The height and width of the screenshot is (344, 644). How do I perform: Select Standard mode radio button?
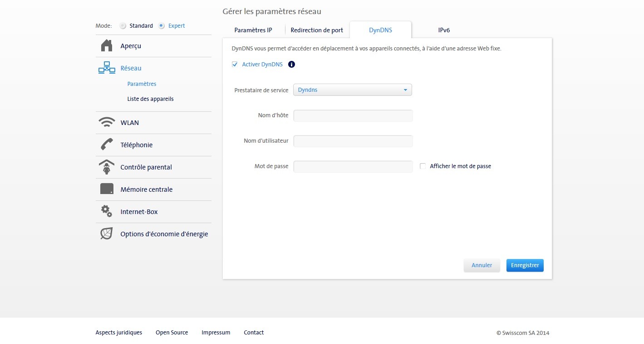click(123, 26)
